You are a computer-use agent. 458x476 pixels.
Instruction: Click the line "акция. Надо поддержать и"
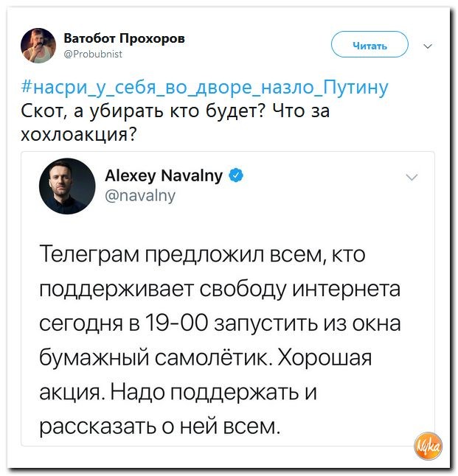(177, 392)
